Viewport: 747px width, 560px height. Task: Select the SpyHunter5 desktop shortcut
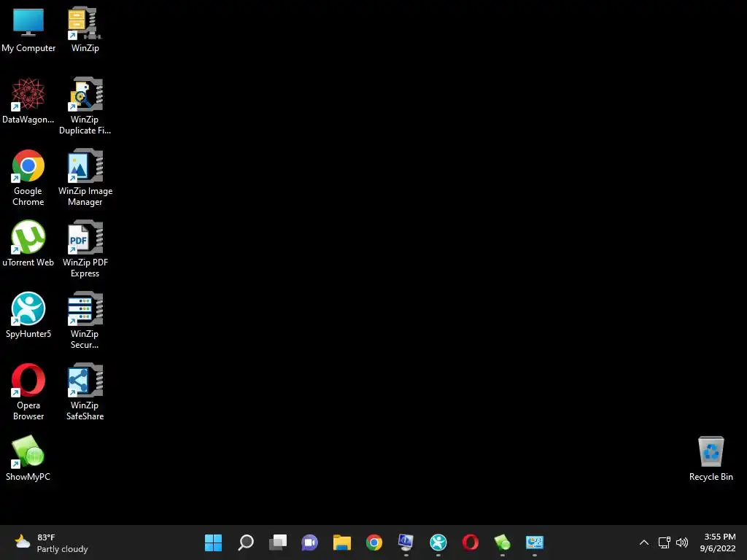[x=28, y=315]
